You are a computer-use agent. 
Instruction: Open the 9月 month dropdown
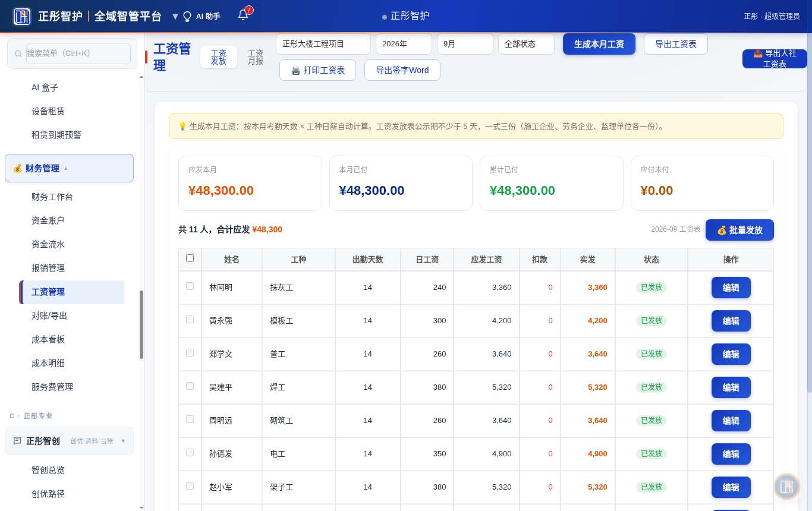pyautogui.click(x=465, y=44)
